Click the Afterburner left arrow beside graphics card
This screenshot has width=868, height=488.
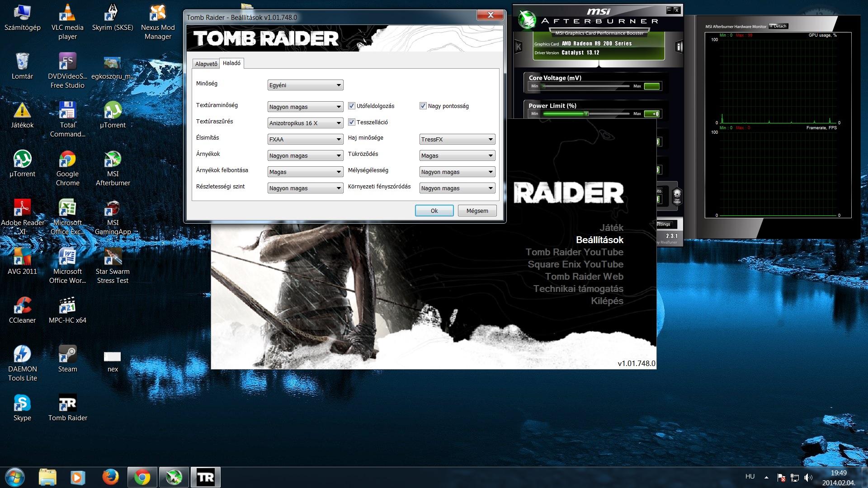tap(518, 47)
